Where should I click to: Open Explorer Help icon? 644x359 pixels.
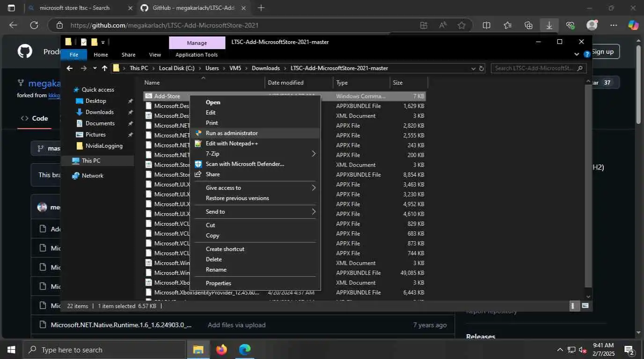pyautogui.click(x=587, y=55)
